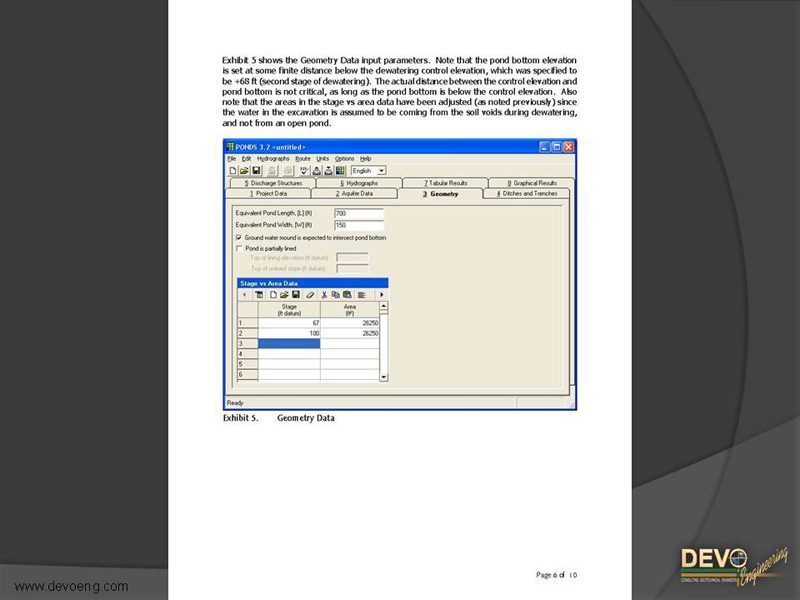This screenshot has width=800, height=600.
Task: Click the New file icon in main toolbar
Action: click(x=232, y=171)
